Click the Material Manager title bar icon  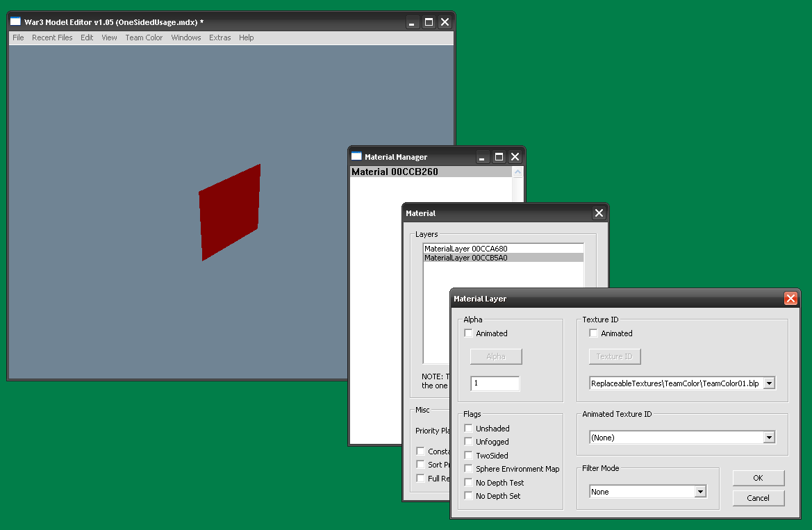(x=356, y=156)
